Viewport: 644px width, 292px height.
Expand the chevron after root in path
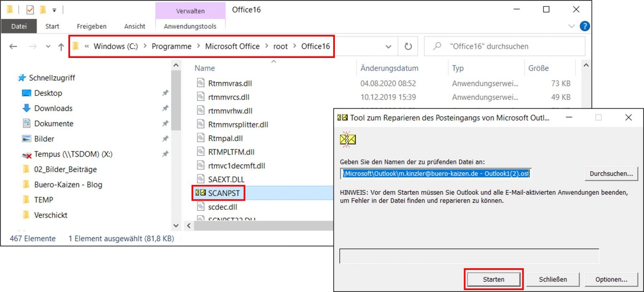(295, 46)
